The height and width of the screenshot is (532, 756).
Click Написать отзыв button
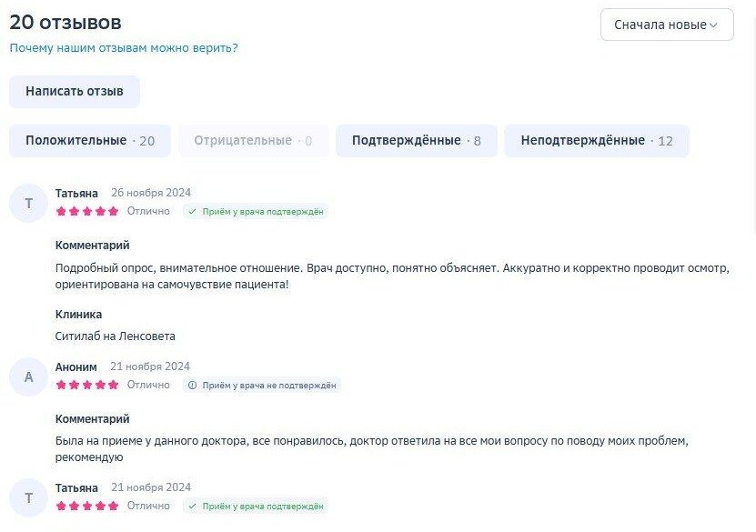click(x=75, y=92)
